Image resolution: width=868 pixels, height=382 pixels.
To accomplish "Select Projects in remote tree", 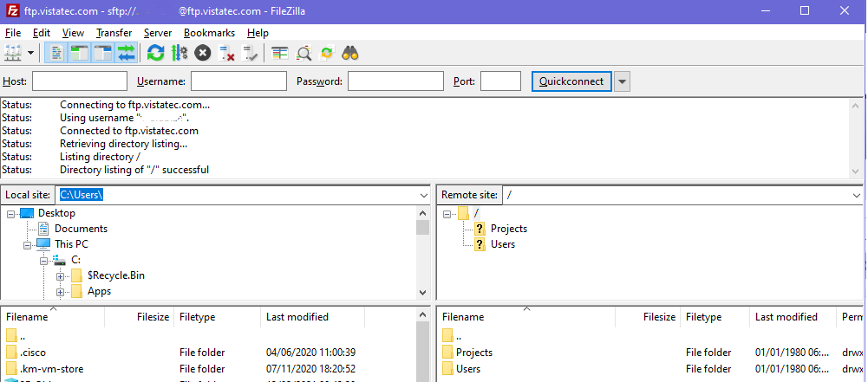I will coord(509,229).
